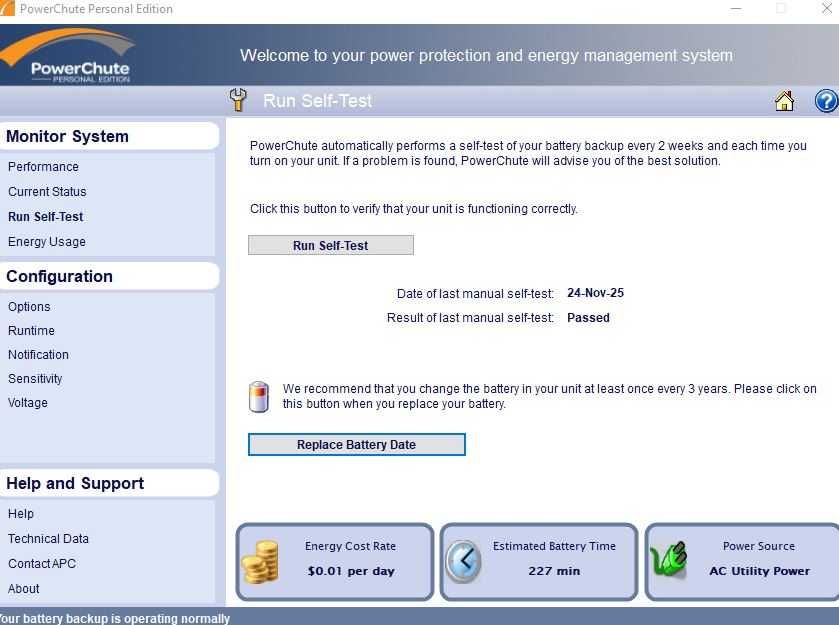Click the Estimated Battery Time panel value
The height and width of the screenshot is (625, 839).
(554, 571)
